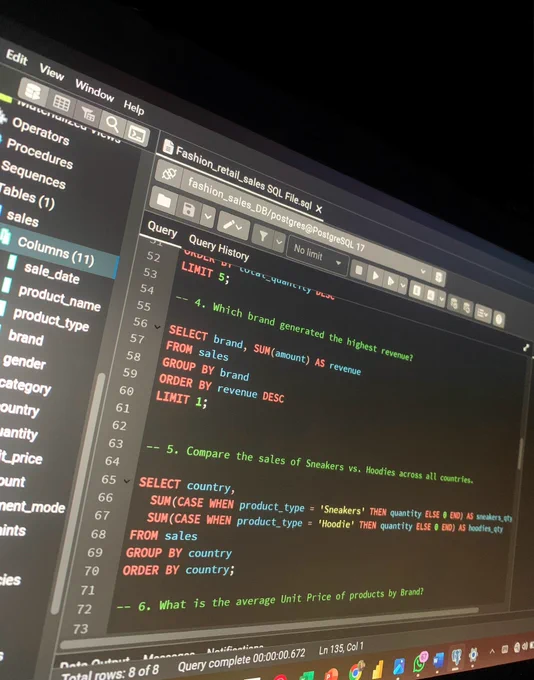Select the product_name column
This screenshot has height=680, width=534.
(59, 298)
